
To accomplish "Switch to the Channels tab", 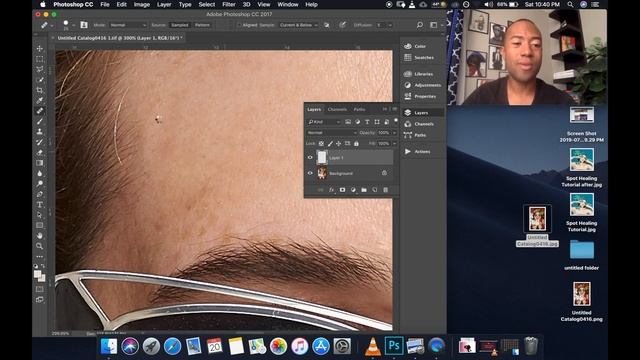I will [x=337, y=109].
